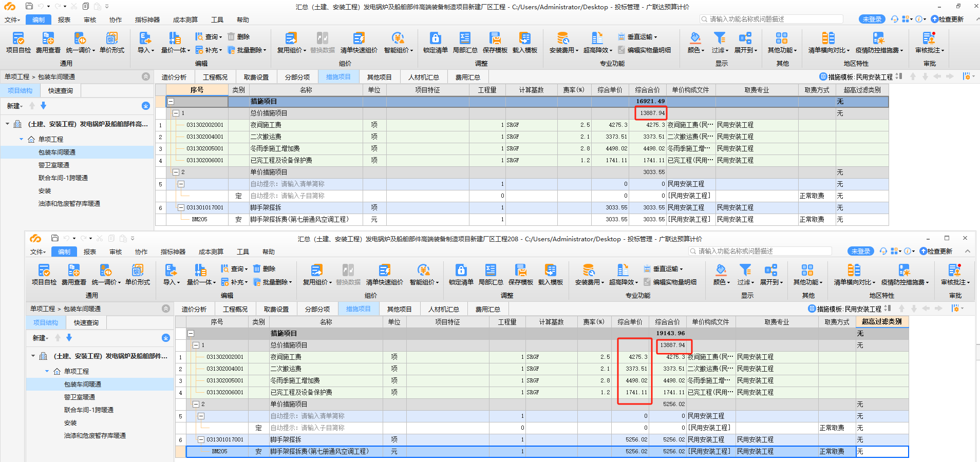This screenshot has width=980, height=462.
Task: Open 指标神器 menu in upper window
Action: (147, 20)
